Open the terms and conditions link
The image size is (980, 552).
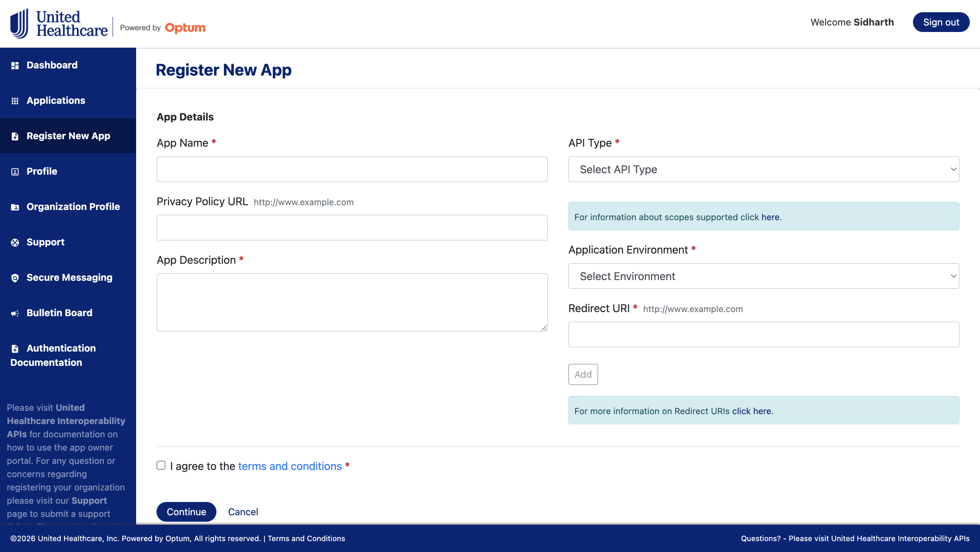[x=290, y=466]
